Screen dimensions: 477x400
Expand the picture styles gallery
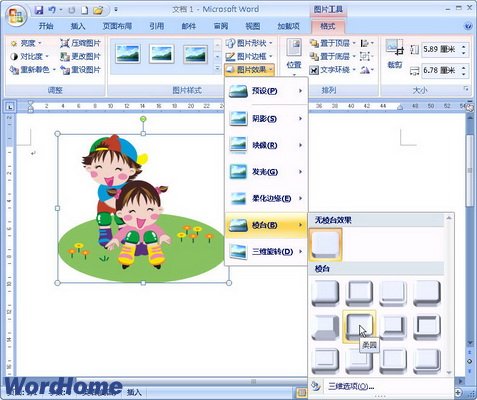coord(217,68)
